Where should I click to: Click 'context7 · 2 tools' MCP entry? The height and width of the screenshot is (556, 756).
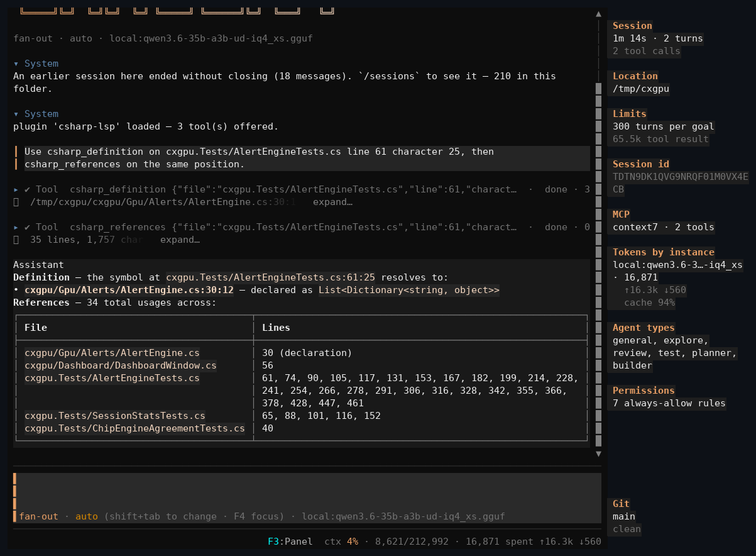(x=664, y=227)
